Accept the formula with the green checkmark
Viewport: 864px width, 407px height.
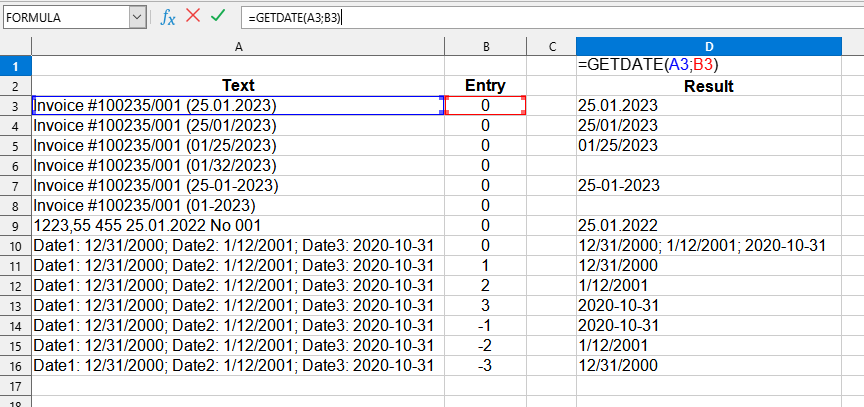(218, 16)
